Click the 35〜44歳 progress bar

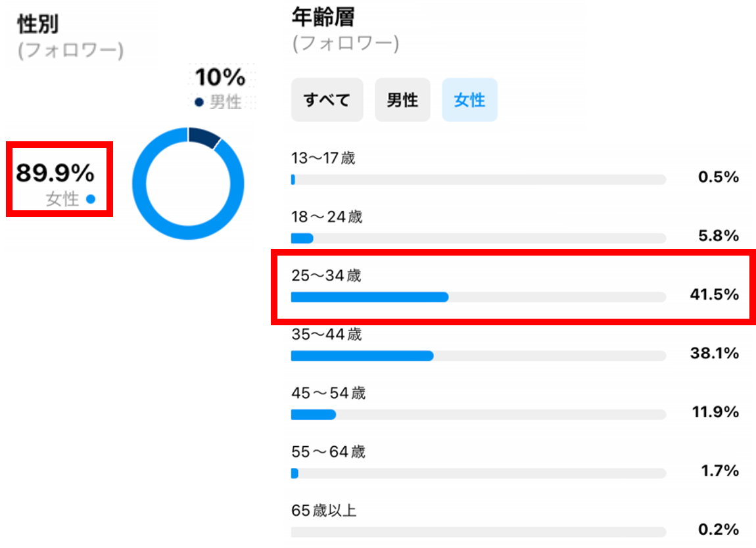click(478, 355)
